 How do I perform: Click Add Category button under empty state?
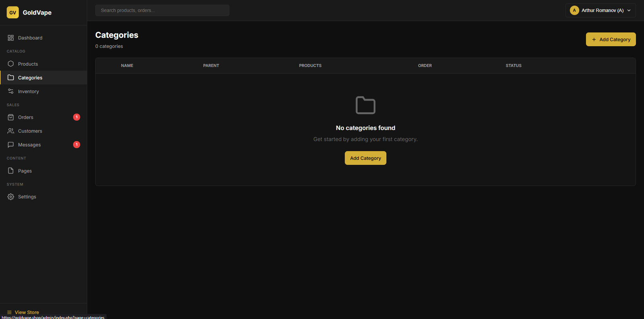pyautogui.click(x=365, y=158)
